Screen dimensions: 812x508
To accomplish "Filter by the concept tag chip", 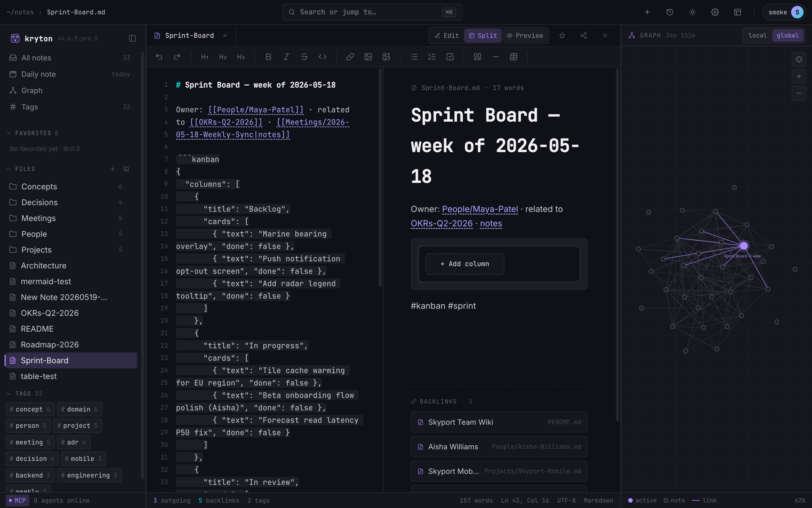I will pos(30,409).
